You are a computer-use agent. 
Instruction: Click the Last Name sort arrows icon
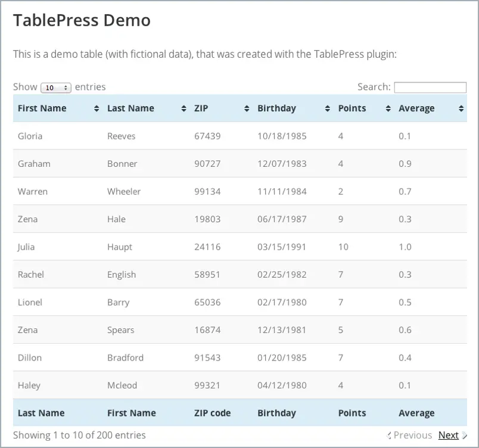coord(183,108)
